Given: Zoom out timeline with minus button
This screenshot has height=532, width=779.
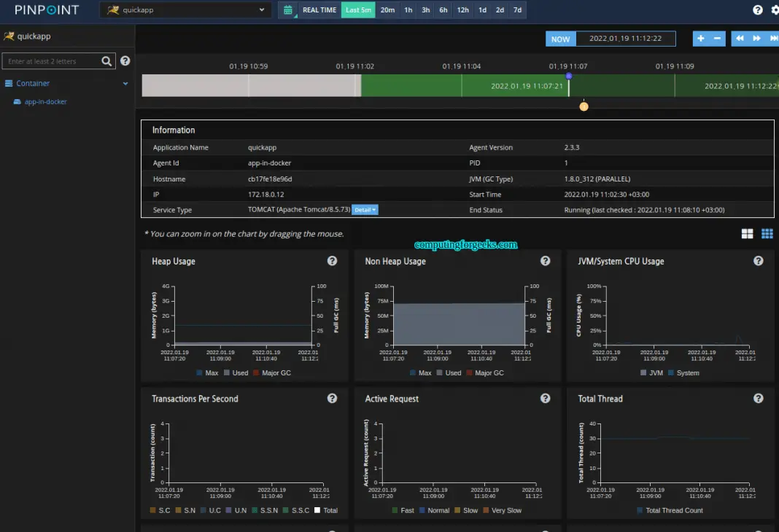Looking at the screenshot, I should 717,39.
